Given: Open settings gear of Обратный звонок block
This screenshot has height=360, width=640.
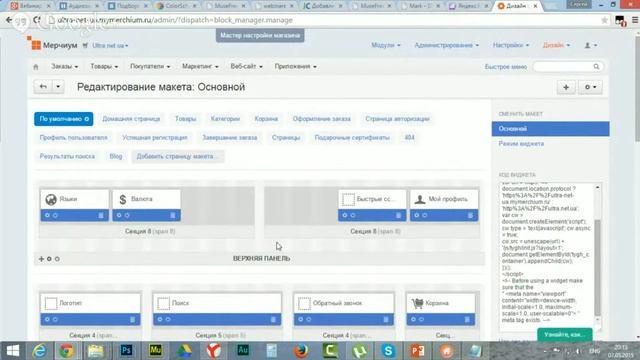Looking at the screenshot, I should coord(301,319).
